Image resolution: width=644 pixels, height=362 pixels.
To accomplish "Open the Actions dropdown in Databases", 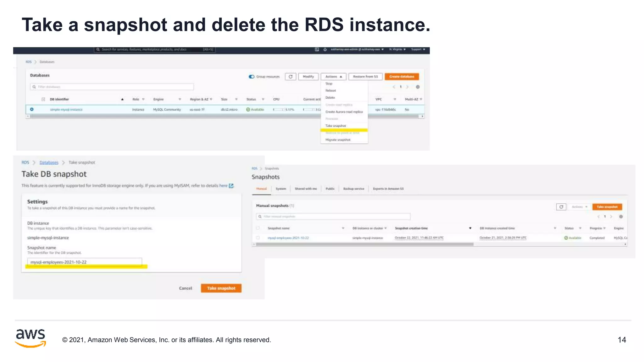I will click(333, 77).
